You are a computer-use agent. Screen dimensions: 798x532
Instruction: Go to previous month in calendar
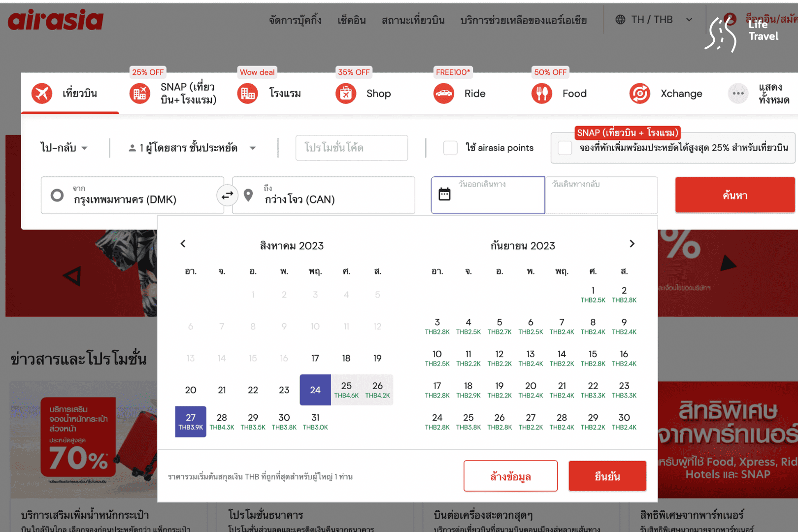click(x=183, y=244)
